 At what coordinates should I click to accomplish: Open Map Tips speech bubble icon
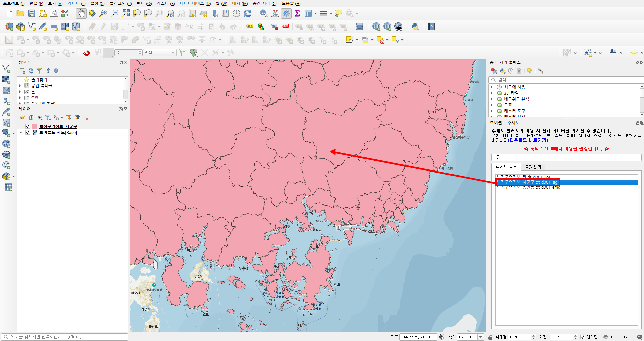coord(339,13)
